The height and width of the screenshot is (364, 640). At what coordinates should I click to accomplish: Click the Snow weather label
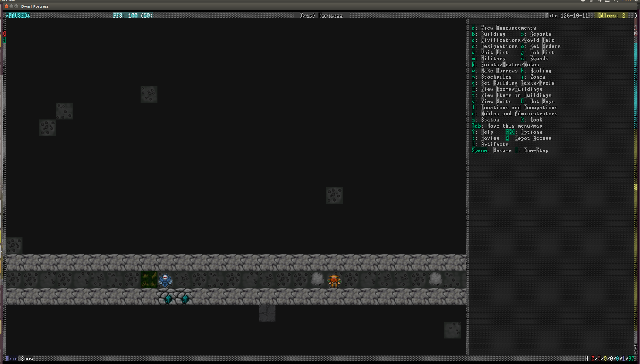pyautogui.click(x=27, y=359)
